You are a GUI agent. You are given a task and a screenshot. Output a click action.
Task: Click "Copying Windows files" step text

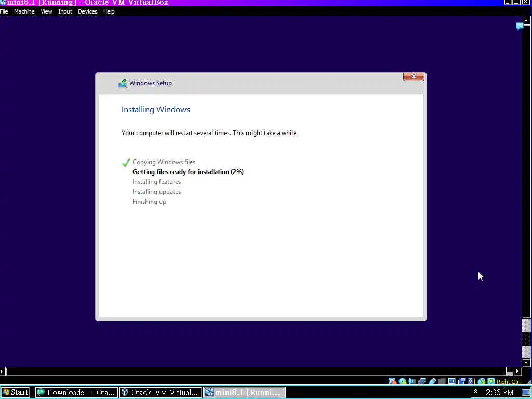pos(164,162)
